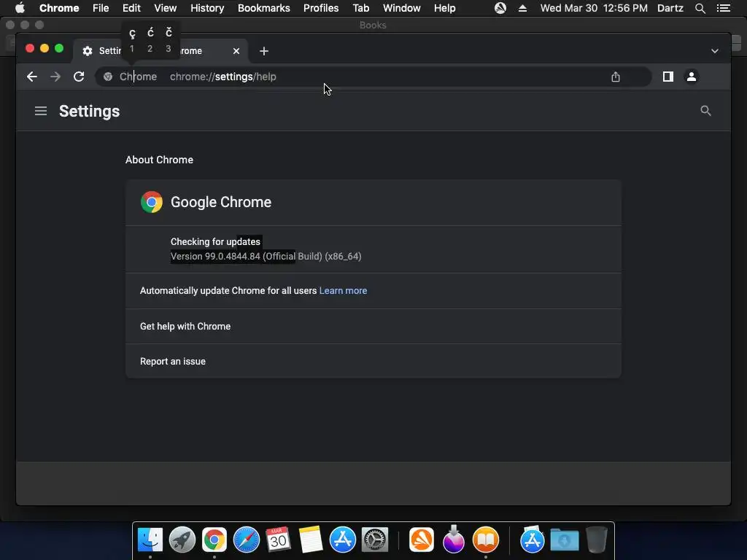Open the View menu
Screen dimensions: 747x560
click(166, 8)
